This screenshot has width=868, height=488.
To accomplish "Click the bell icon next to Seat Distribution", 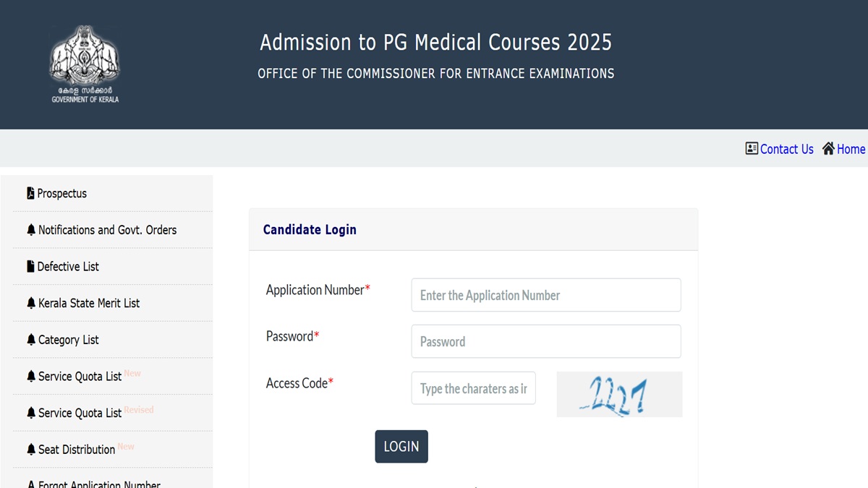I will pos(30,448).
